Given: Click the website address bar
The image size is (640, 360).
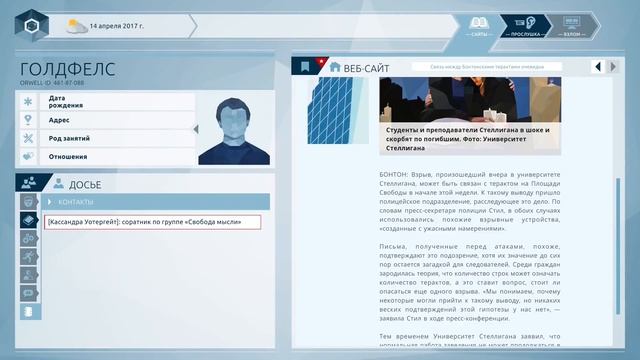Looking at the screenshot, I should coord(487,67).
